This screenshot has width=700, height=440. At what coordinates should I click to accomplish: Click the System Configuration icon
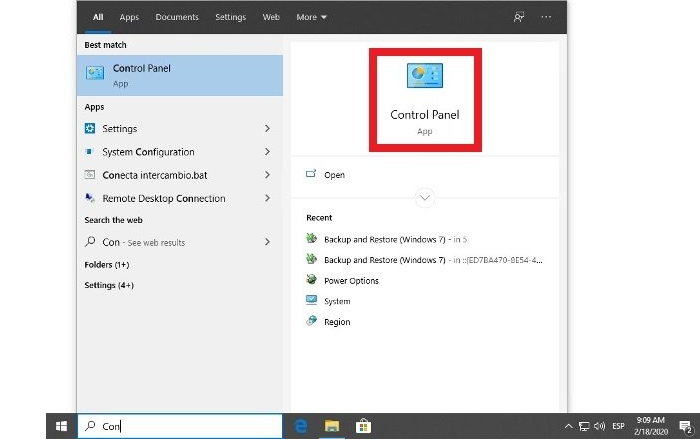(89, 152)
